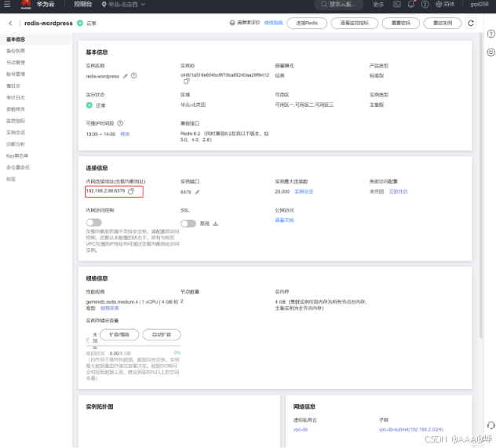Refresh the page with the reload icon
This screenshot has width=496, height=448.
click(x=471, y=23)
